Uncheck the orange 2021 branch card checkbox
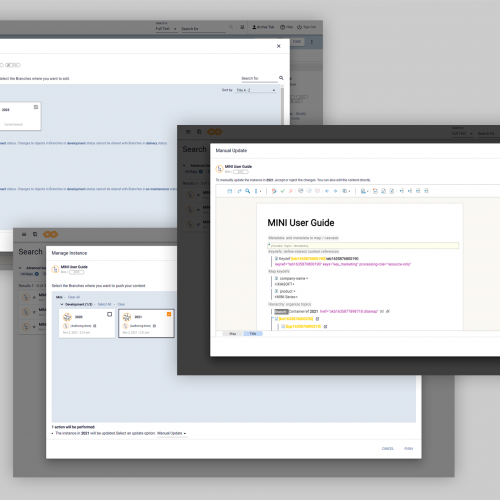The width and height of the screenshot is (500, 500). [x=169, y=314]
